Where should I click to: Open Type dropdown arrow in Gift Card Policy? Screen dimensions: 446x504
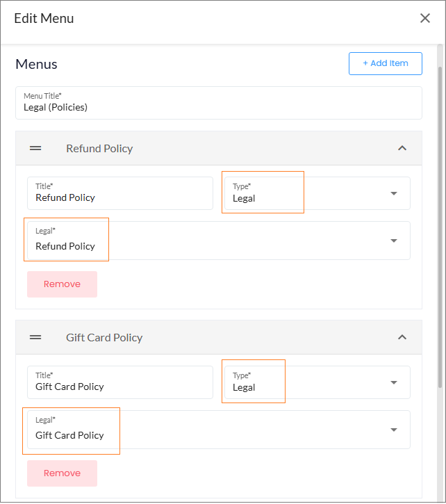[394, 382]
